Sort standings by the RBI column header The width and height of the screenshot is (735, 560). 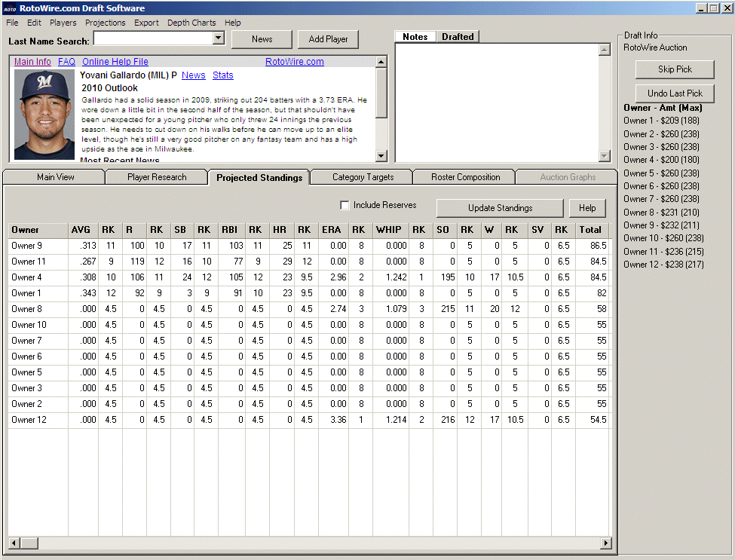tap(231, 230)
